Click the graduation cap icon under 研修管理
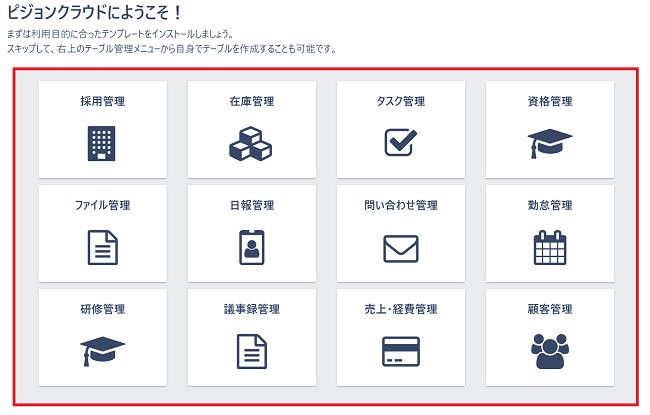The image size is (650, 415). point(102,350)
